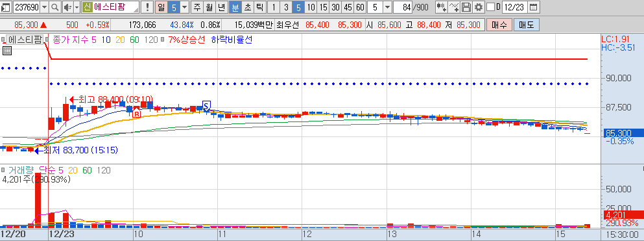Click the floppy disk save icon
Screen dimensions: 644x241
coord(466,7)
